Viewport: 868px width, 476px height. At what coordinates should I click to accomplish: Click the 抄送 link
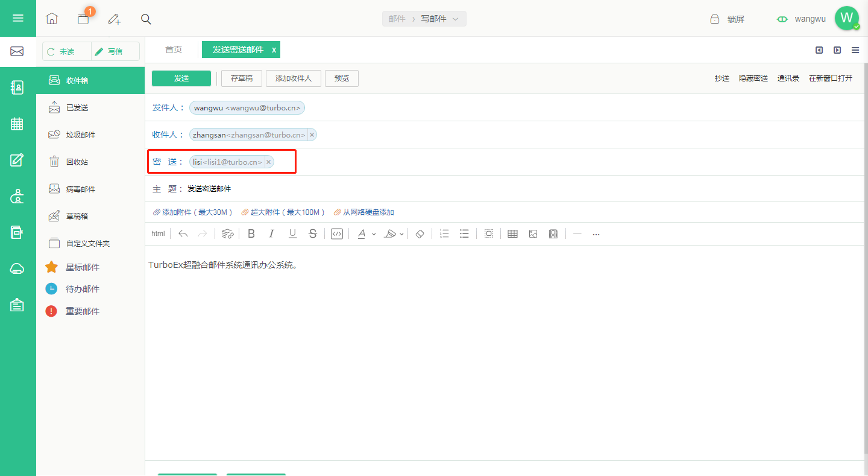pos(722,78)
